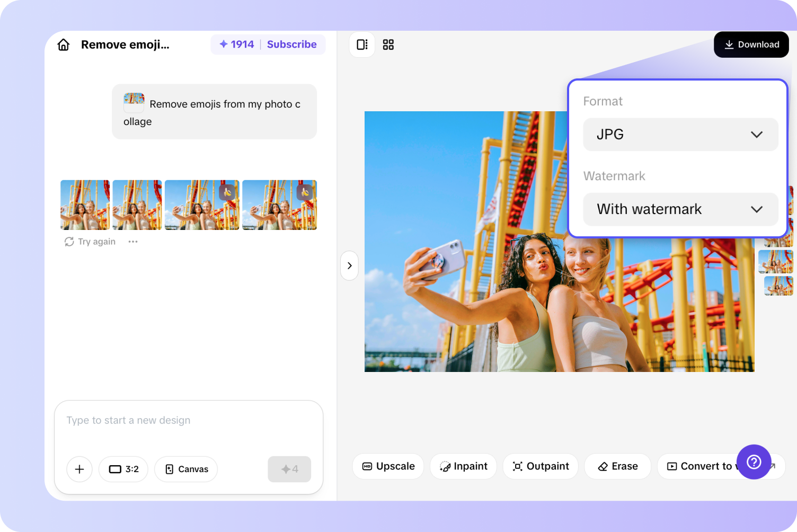Open the add attachment plus button in the prompt box
The image size is (797, 532).
79,469
